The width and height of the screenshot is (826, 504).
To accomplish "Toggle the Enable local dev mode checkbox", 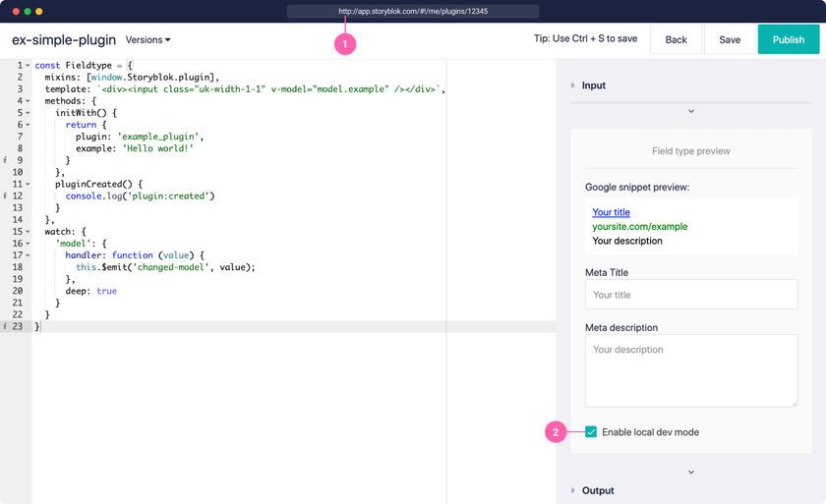I will 591,432.
